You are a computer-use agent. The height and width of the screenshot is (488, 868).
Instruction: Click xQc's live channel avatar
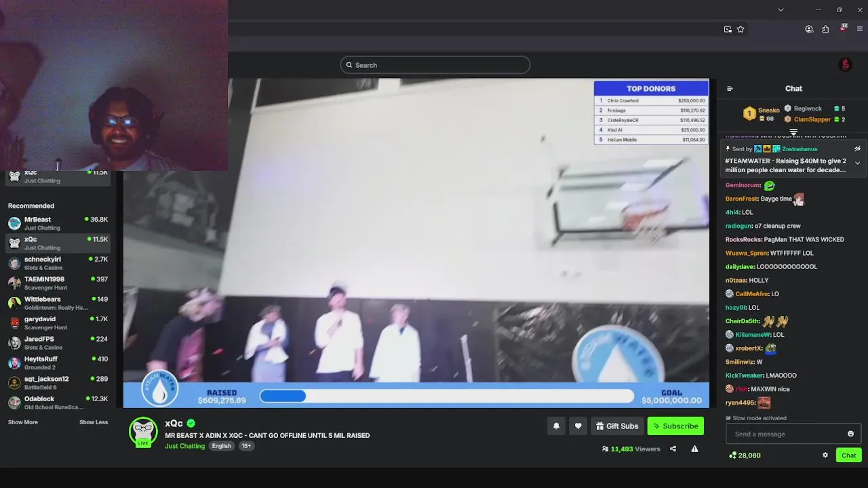pyautogui.click(x=143, y=432)
